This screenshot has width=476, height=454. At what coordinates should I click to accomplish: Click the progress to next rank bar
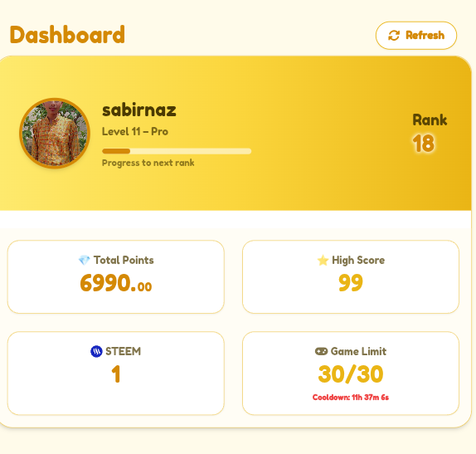[177, 151]
